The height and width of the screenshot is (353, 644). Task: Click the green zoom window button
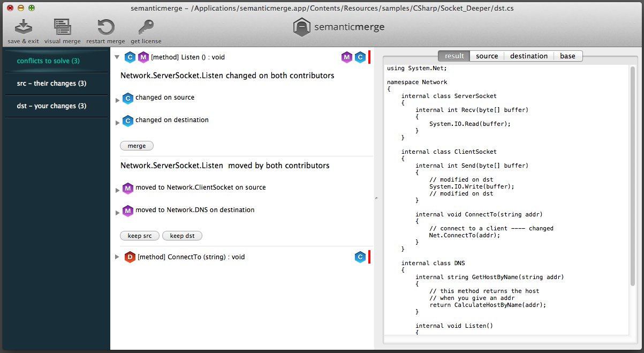[x=32, y=8]
